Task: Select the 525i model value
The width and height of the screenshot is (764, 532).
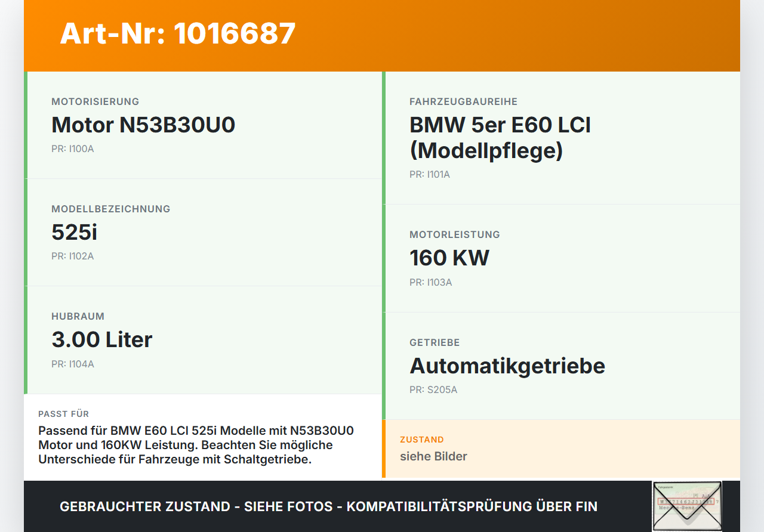Action: (x=74, y=233)
